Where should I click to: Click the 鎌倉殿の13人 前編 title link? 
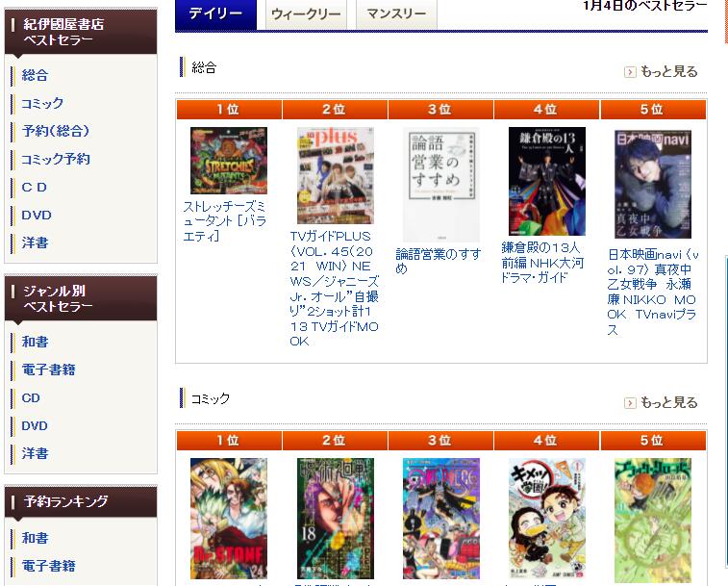[x=542, y=263]
